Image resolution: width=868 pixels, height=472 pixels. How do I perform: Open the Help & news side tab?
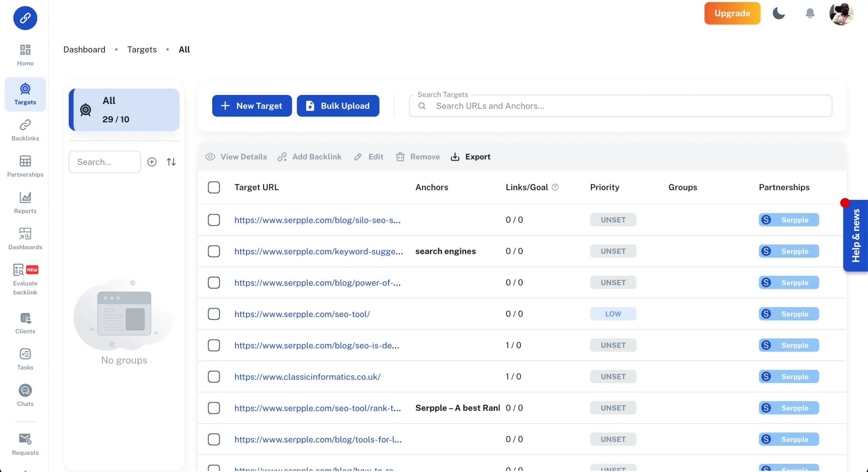click(x=855, y=236)
